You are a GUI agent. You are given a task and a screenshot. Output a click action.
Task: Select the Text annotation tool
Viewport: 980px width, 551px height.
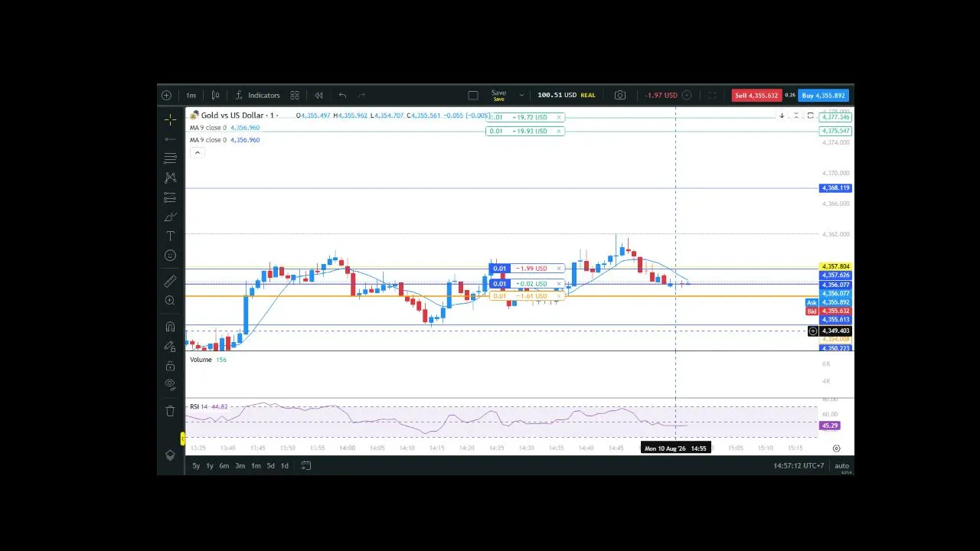pos(170,236)
